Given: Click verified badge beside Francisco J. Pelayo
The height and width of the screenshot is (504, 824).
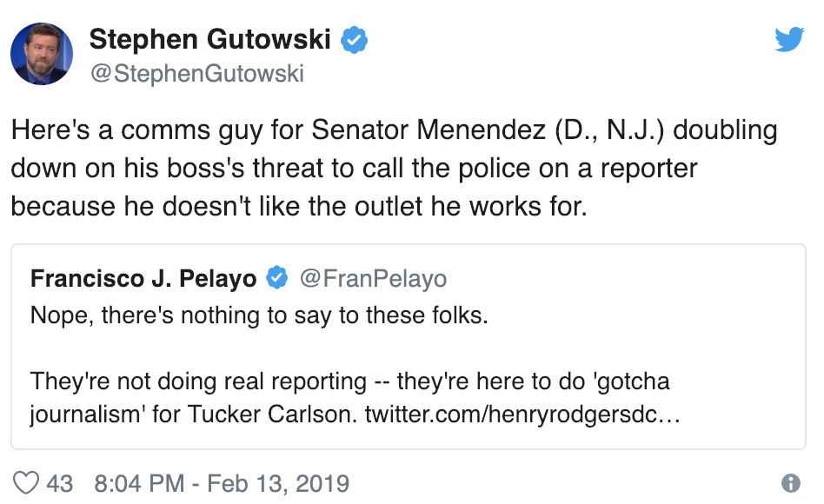Looking at the screenshot, I should point(277,277).
